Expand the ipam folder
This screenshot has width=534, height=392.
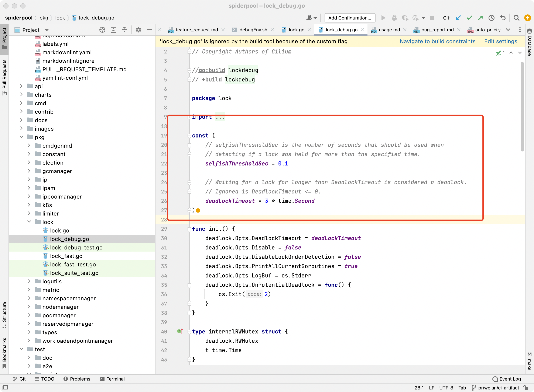(29, 188)
